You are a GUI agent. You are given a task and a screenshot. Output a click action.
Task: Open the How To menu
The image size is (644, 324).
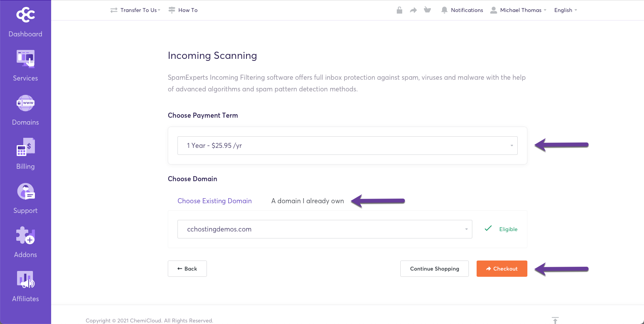[183, 10]
